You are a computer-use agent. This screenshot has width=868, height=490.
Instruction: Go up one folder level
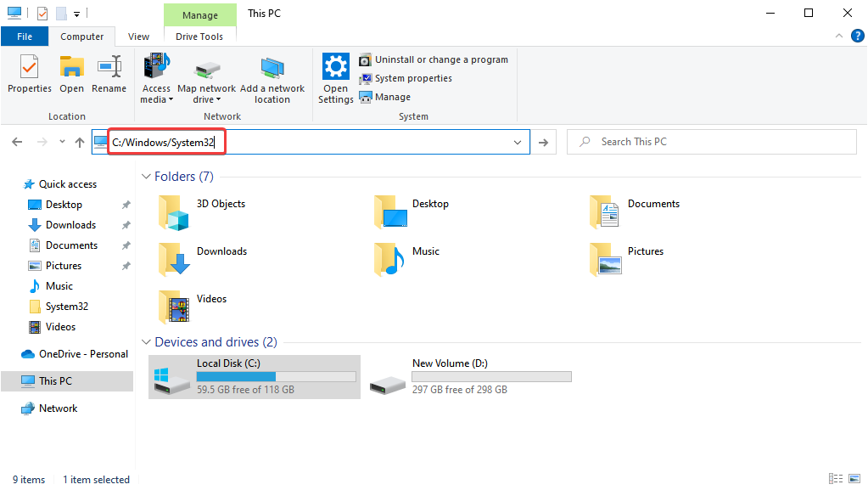tap(80, 143)
